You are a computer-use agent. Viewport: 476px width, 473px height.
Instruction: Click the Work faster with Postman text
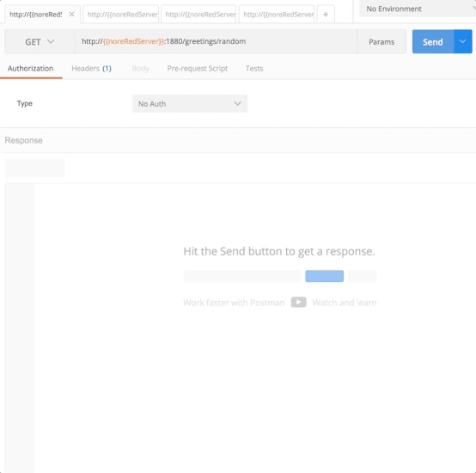coord(234,303)
